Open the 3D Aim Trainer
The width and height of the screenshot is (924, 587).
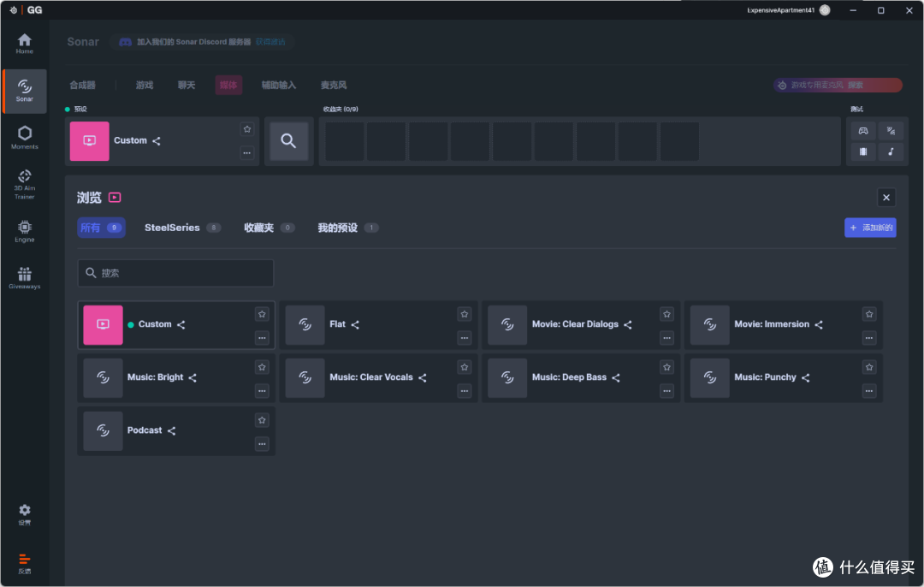click(x=24, y=185)
